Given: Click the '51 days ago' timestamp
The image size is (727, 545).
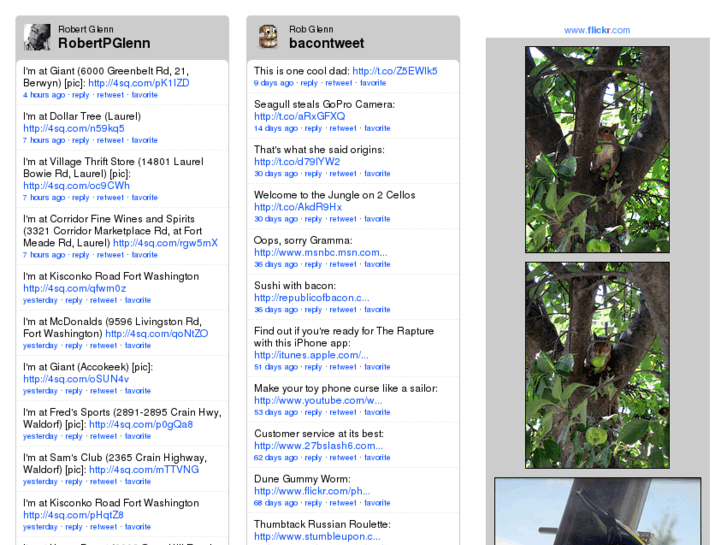Looking at the screenshot, I should coord(276,367).
